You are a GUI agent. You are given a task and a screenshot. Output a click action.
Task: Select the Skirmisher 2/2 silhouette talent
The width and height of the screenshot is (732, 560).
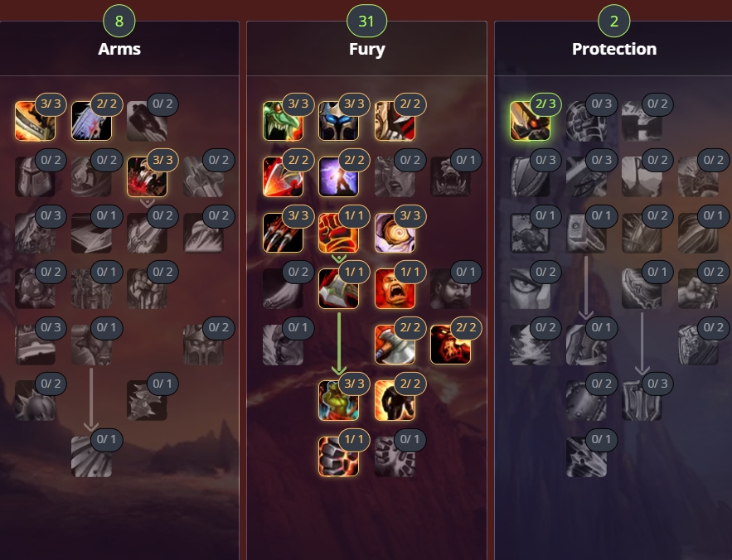coord(395,400)
